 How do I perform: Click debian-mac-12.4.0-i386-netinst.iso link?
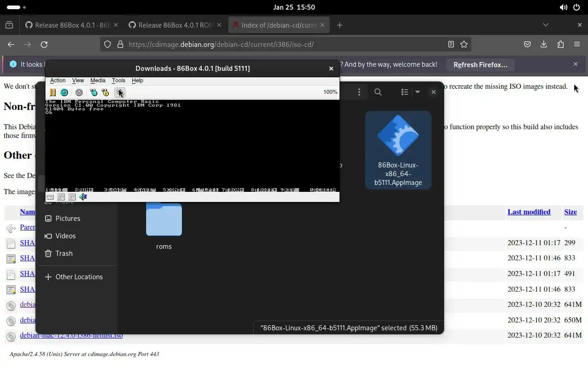pos(71,335)
